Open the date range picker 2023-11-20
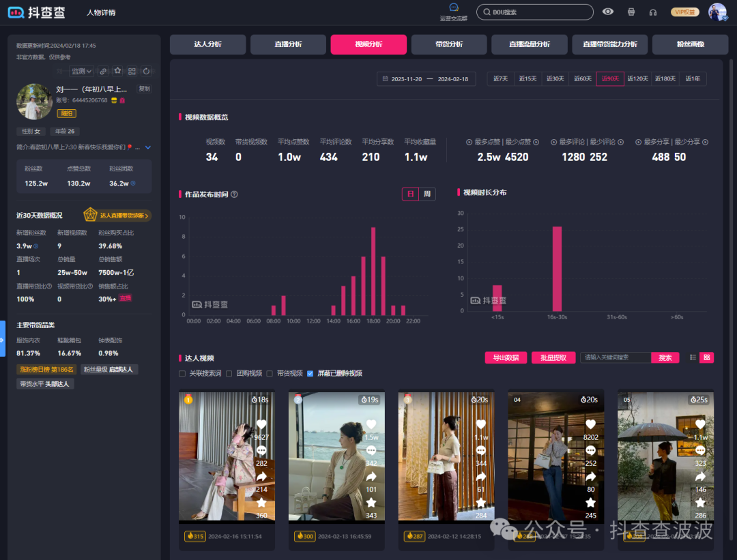The image size is (737, 560). coord(426,79)
